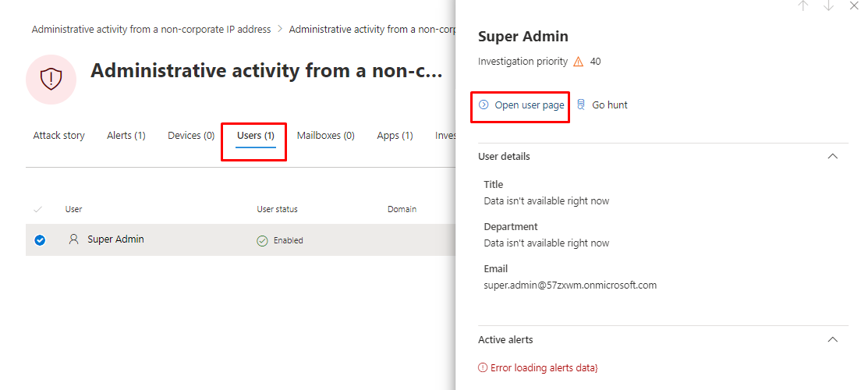Open the Apps (1) tab

coord(395,136)
